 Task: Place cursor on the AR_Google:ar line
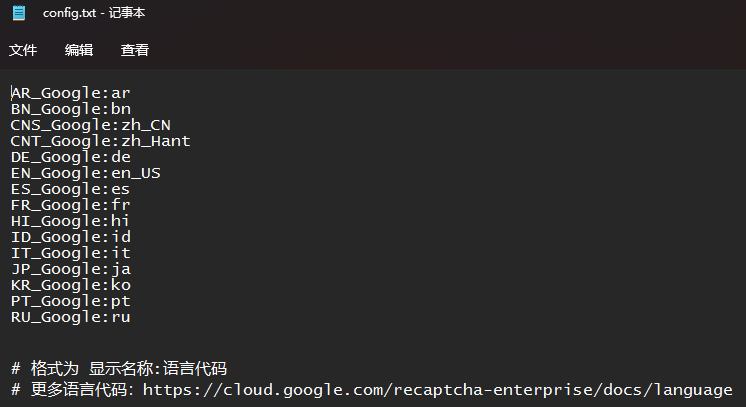pyautogui.click(x=70, y=93)
